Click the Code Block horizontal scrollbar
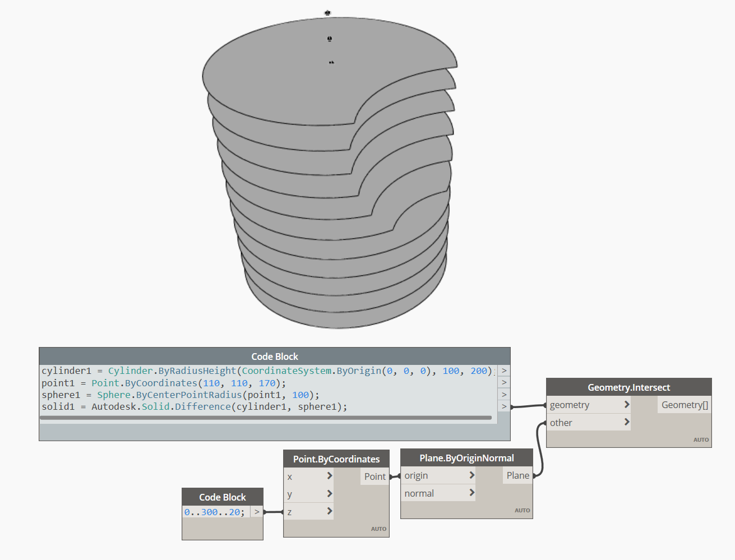 coord(266,418)
